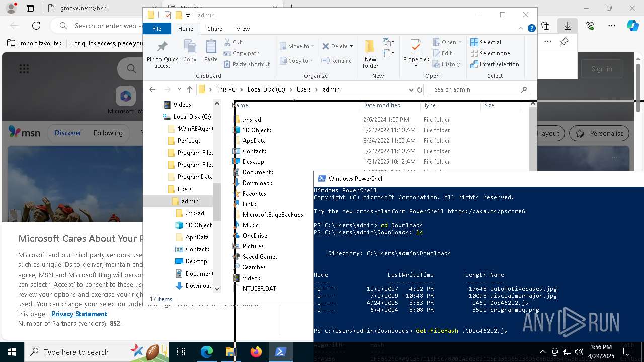The image size is (644, 362).
Task: Open Microsoft Edge from taskbar
Action: click(207, 352)
